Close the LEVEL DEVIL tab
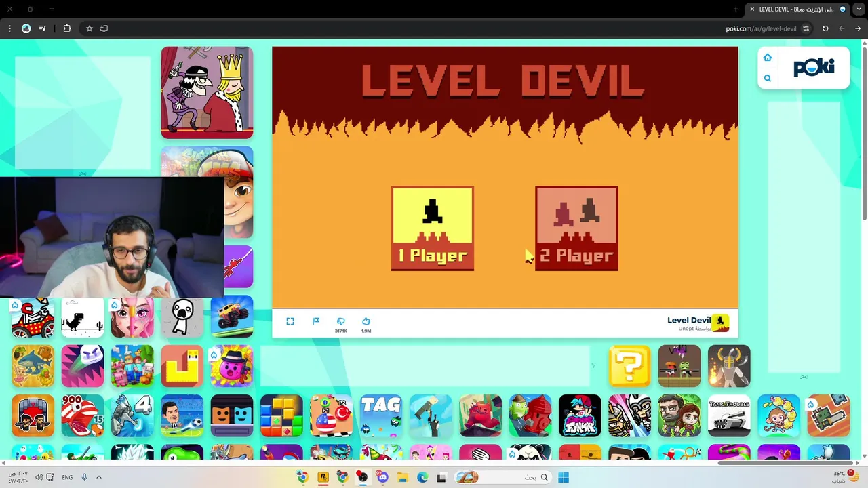This screenshot has height=488, width=868. click(751, 9)
